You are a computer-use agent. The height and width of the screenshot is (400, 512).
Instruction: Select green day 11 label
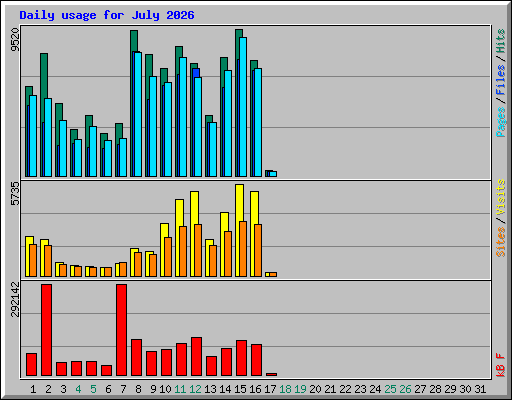tap(180, 389)
